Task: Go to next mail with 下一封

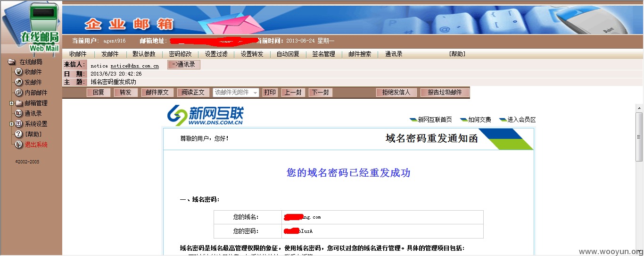Action: [x=320, y=93]
